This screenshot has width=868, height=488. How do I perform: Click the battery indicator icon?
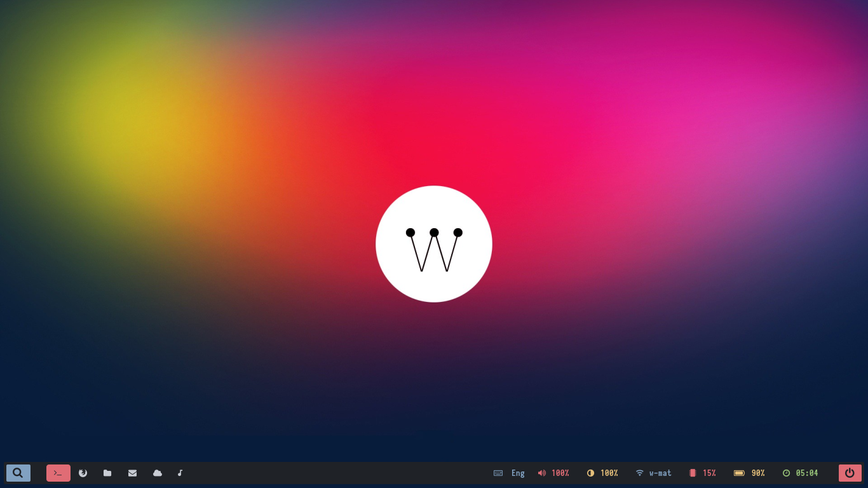pos(739,473)
